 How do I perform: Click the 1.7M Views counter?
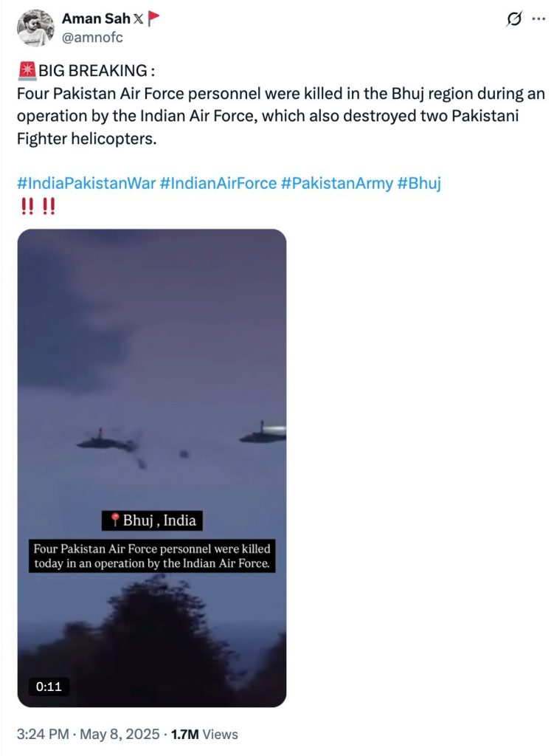[x=204, y=735]
